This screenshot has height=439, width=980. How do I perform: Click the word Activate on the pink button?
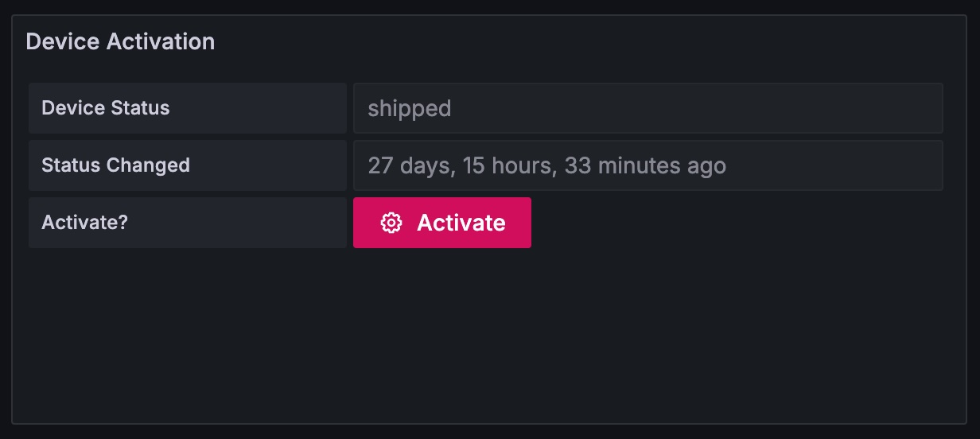(461, 223)
